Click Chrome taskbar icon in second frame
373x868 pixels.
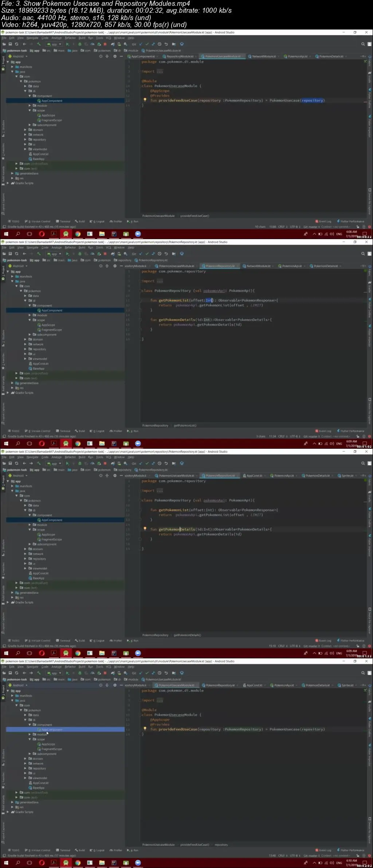[x=78, y=444]
